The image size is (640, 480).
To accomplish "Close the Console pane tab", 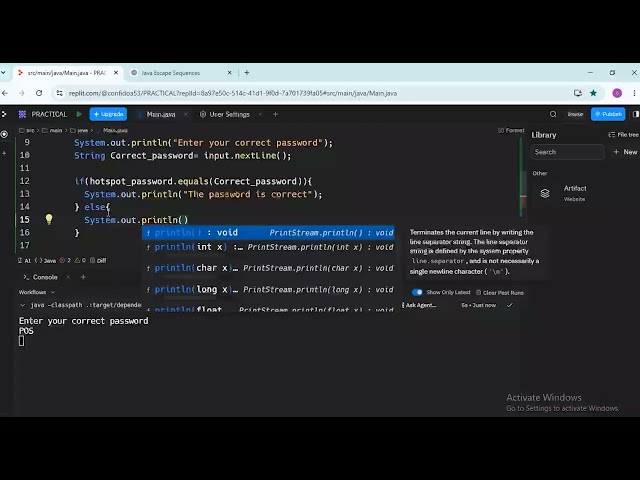I will pos(68,277).
